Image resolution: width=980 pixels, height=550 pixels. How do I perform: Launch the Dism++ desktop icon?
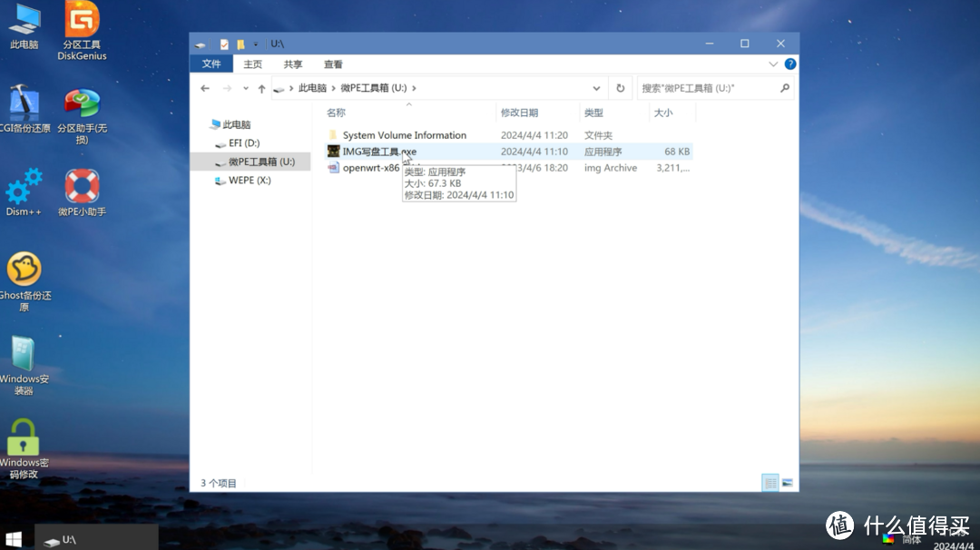tap(24, 192)
